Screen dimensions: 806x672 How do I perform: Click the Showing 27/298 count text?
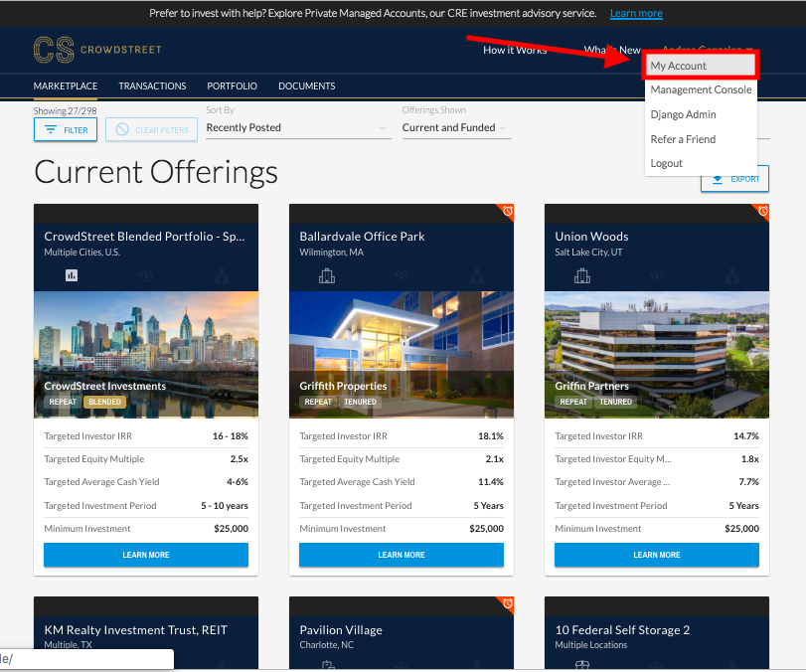click(x=65, y=110)
